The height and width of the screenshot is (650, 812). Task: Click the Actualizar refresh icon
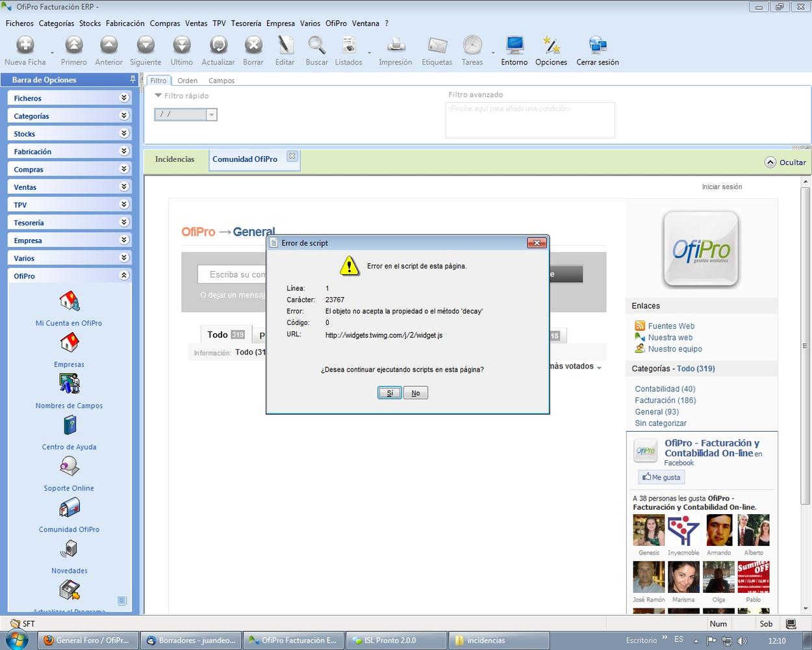click(218, 45)
